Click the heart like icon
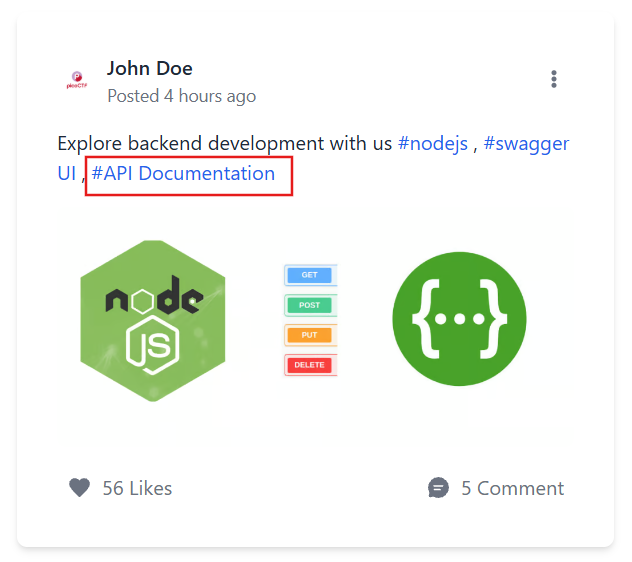Viewport: 632px width, 562px height. coord(80,488)
